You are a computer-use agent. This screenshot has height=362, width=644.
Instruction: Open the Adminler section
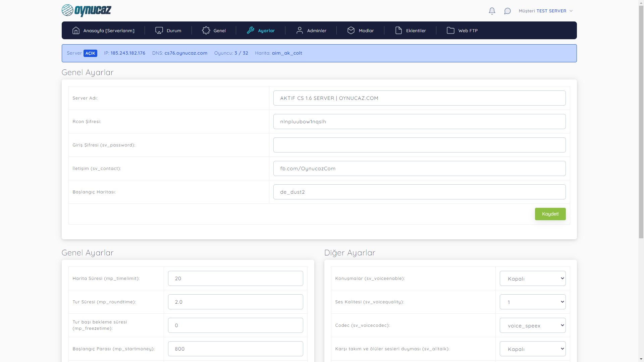point(311,31)
